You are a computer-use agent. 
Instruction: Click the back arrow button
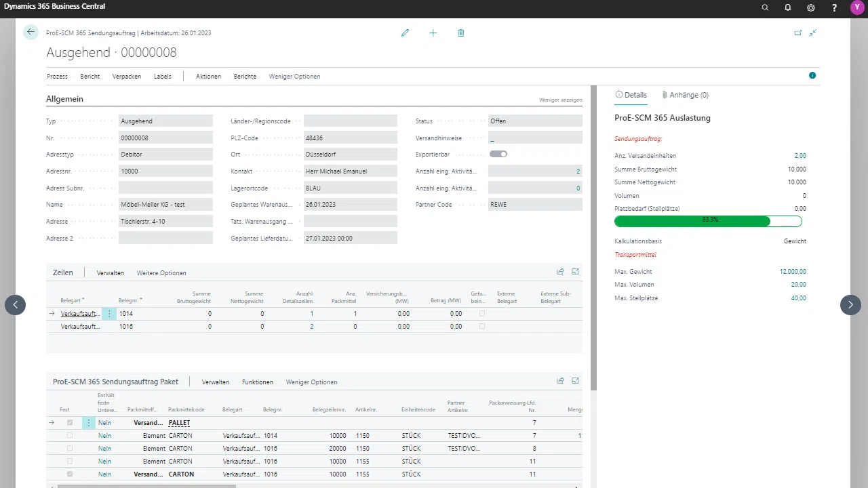(x=31, y=32)
